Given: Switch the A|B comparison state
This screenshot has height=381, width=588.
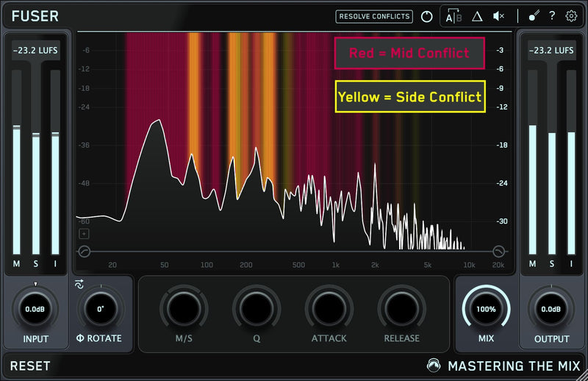Looking at the screenshot, I should coord(453,17).
